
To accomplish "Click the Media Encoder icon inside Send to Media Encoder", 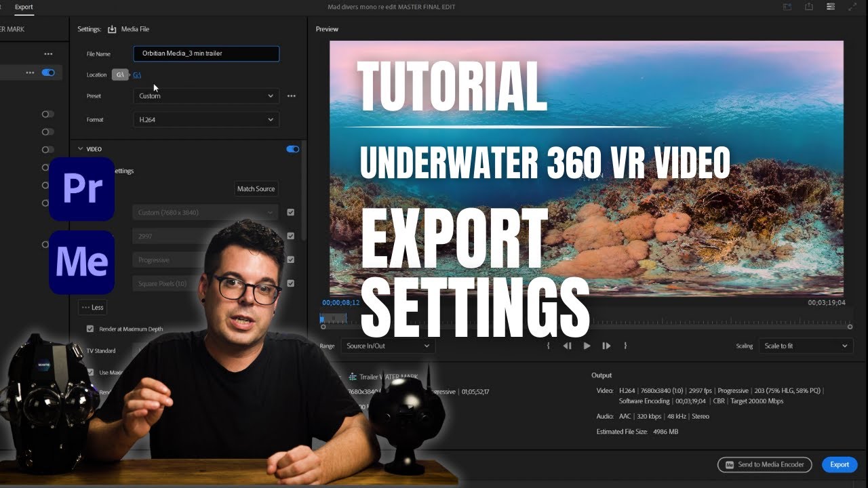I will coord(730,465).
